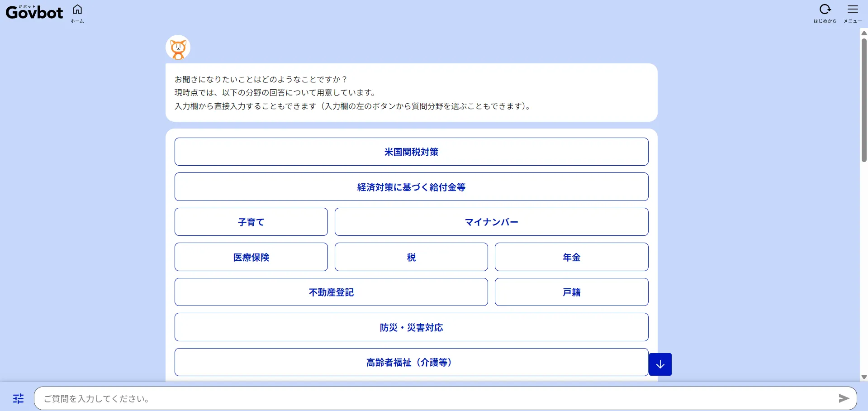Open the category filter sliders icon
The width and height of the screenshot is (868, 411).
pyautogui.click(x=18, y=398)
